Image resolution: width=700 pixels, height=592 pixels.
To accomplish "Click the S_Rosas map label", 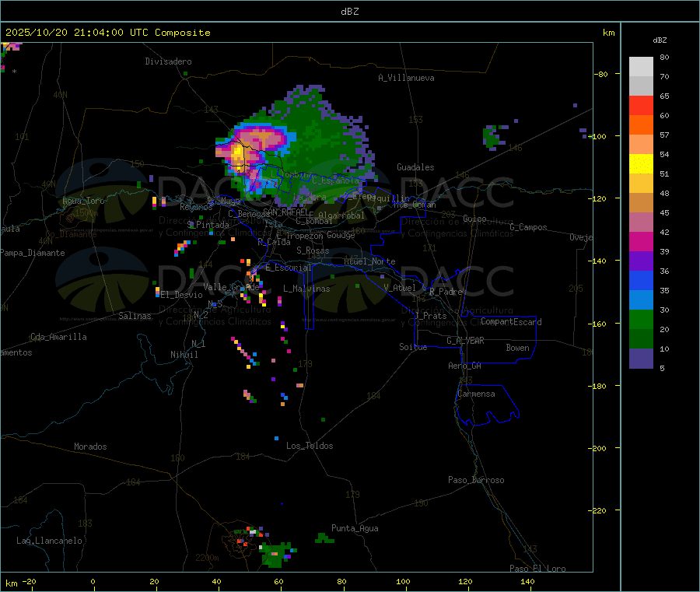I will pyautogui.click(x=313, y=250).
